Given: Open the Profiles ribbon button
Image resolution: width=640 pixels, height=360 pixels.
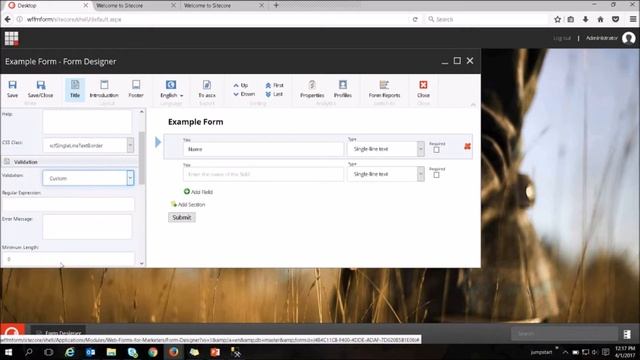Looking at the screenshot, I should click(x=343, y=89).
